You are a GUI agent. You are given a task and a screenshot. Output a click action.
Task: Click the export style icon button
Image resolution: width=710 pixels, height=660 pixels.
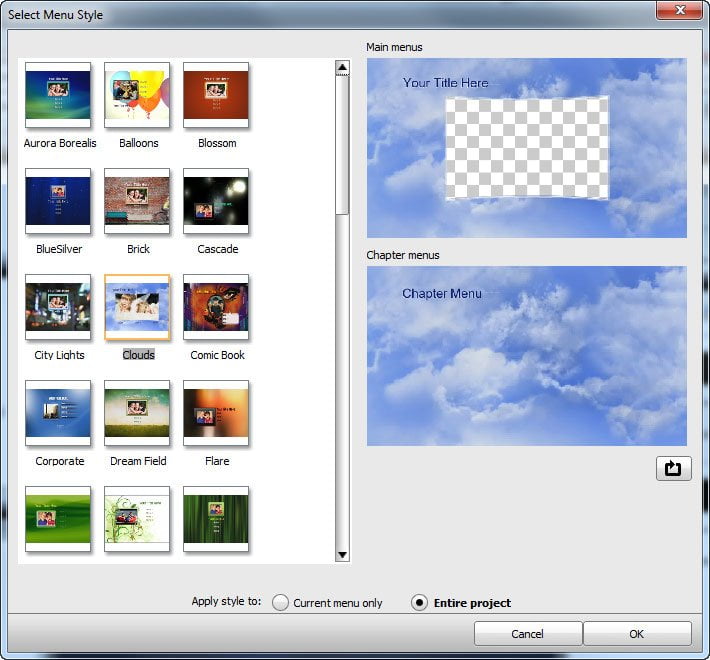pos(673,469)
